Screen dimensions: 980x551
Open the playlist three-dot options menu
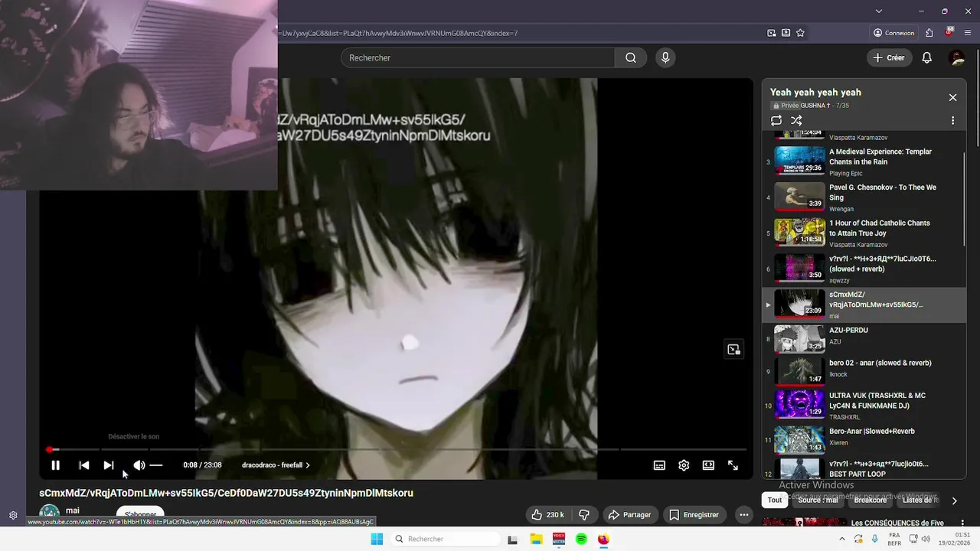(x=952, y=120)
